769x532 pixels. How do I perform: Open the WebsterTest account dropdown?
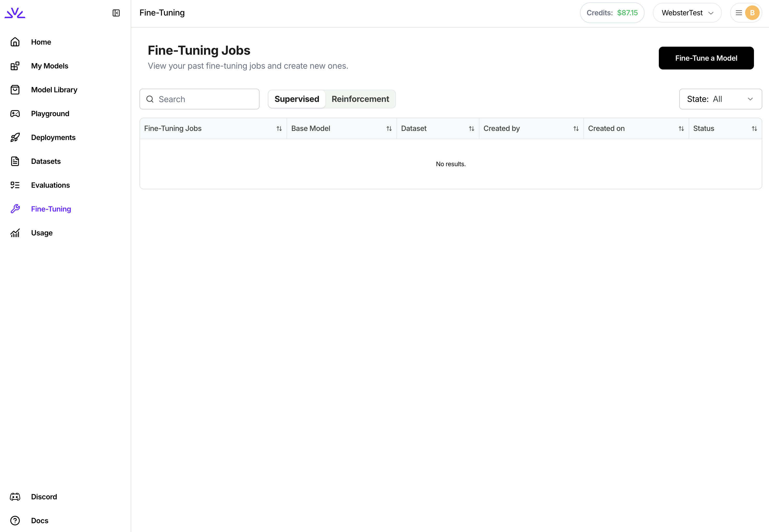pyautogui.click(x=687, y=13)
